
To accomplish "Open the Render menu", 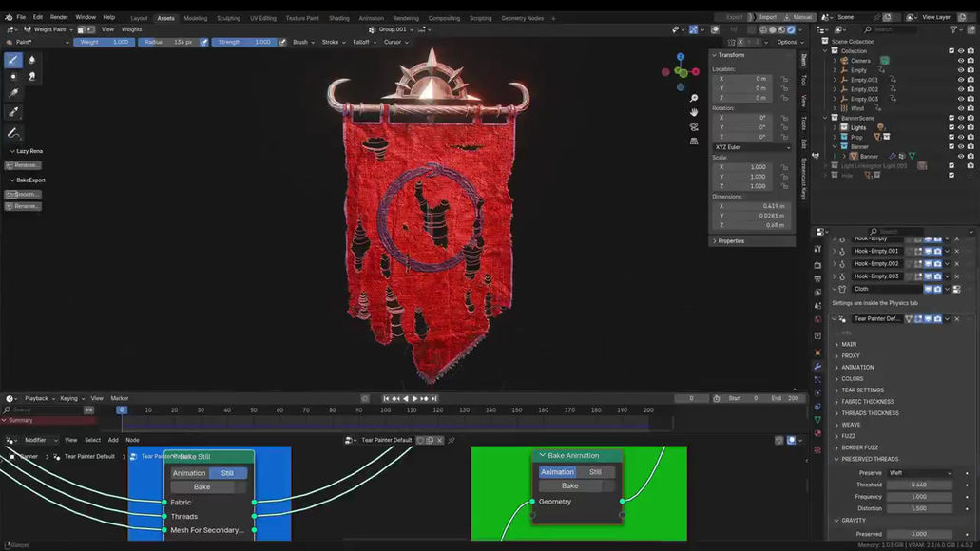I will [59, 17].
